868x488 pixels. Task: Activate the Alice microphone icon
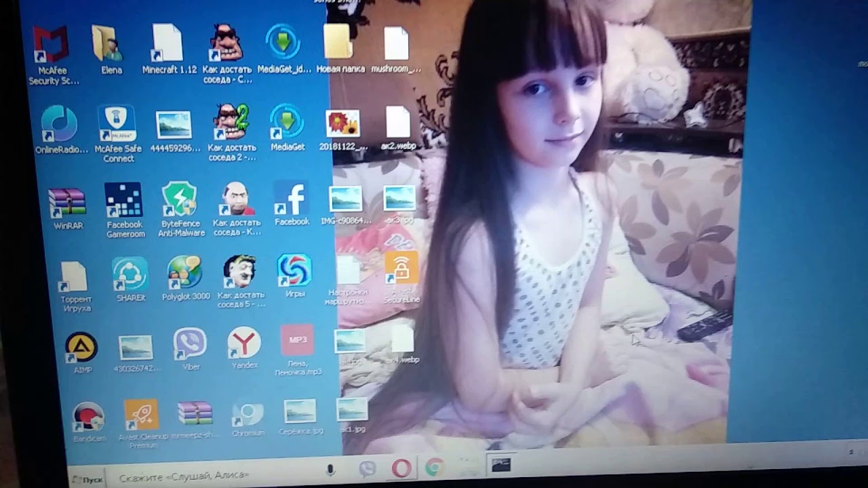(x=331, y=469)
